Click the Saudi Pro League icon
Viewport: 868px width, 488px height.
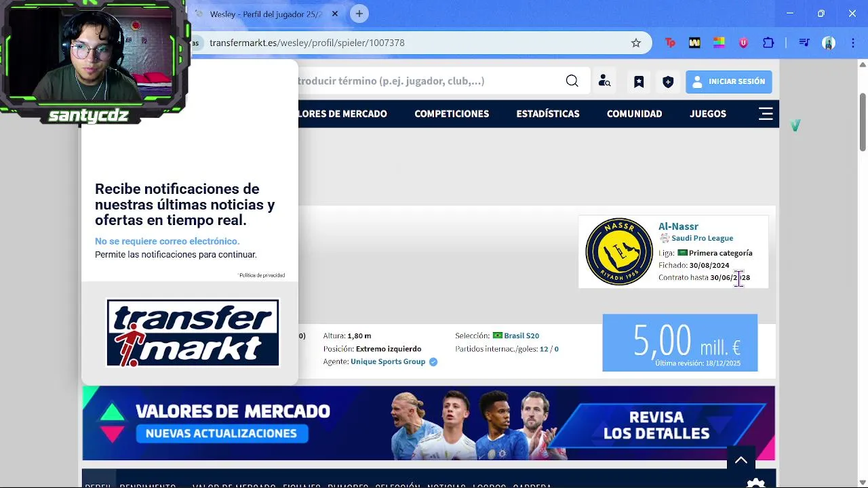(664, 239)
